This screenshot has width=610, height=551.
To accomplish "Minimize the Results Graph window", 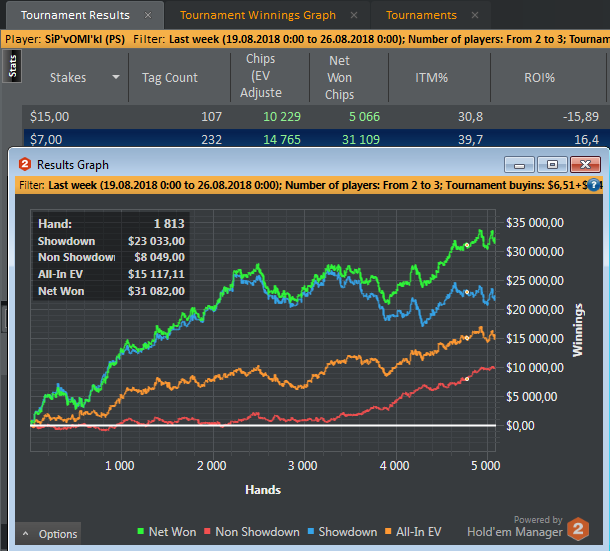I will 519,165.
